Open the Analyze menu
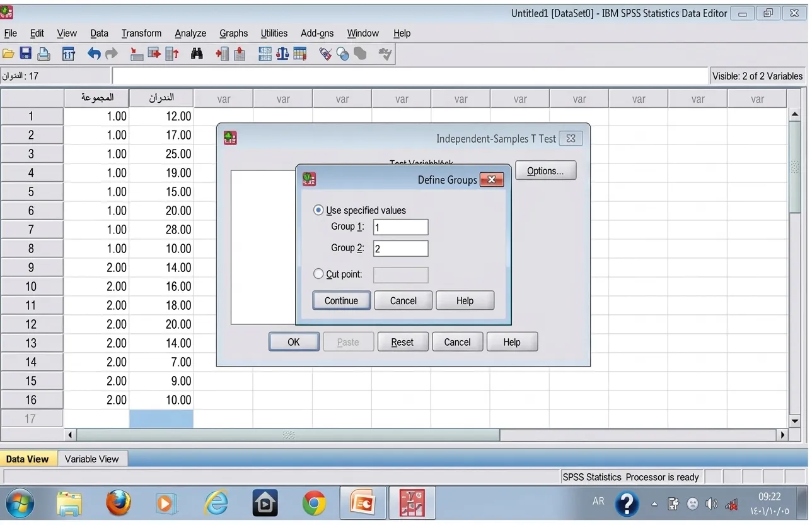 [x=190, y=33]
